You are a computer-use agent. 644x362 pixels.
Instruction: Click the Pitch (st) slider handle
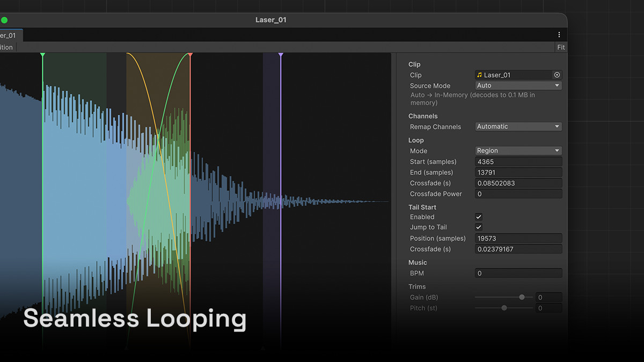(504, 308)
